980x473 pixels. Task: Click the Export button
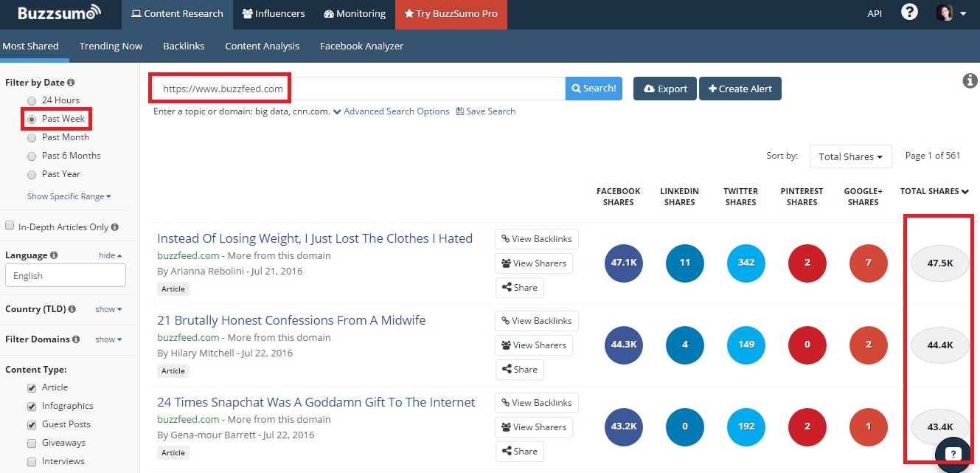tap(664, 89)
